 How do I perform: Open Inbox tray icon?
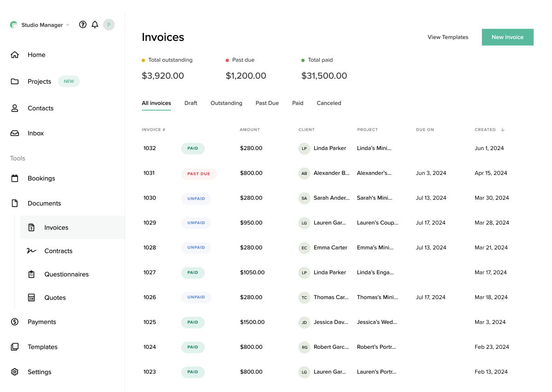pos(15,133)
